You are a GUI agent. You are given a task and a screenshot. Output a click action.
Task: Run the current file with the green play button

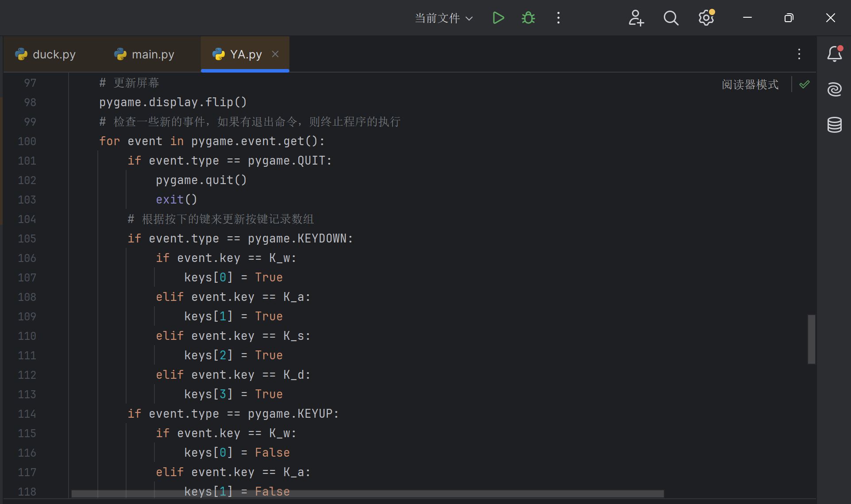click(x=498, y=18)
